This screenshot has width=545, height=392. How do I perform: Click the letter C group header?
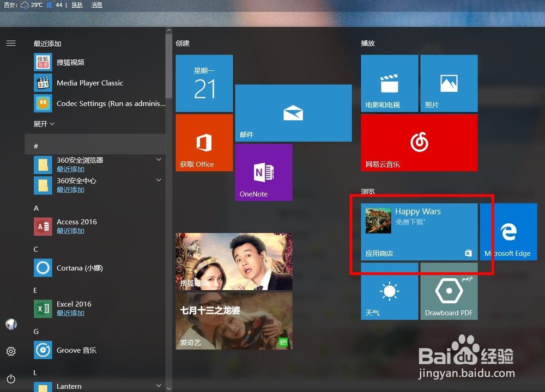[x=36, y=249]
